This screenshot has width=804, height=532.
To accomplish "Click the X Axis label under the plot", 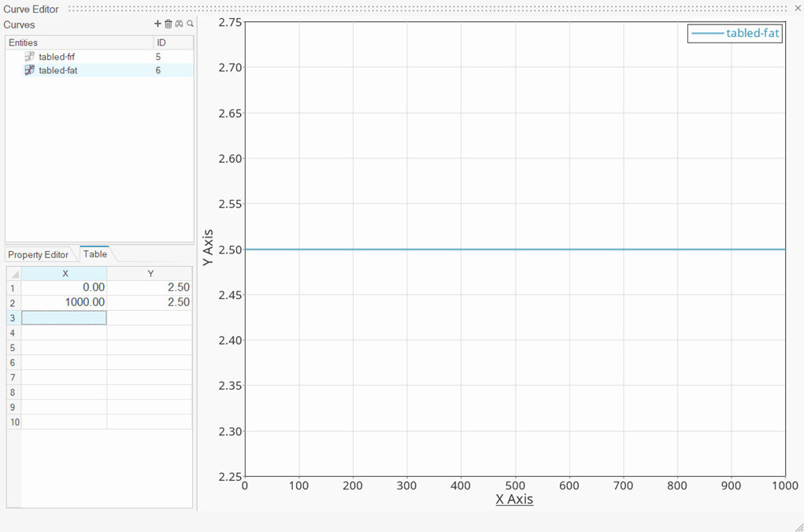I will pos(514,499).
